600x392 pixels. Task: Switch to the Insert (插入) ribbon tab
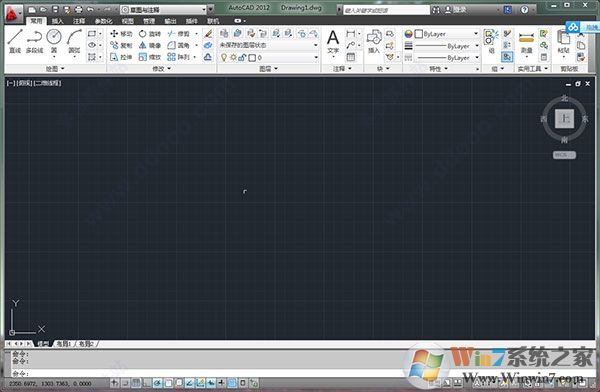coord(57,21)
